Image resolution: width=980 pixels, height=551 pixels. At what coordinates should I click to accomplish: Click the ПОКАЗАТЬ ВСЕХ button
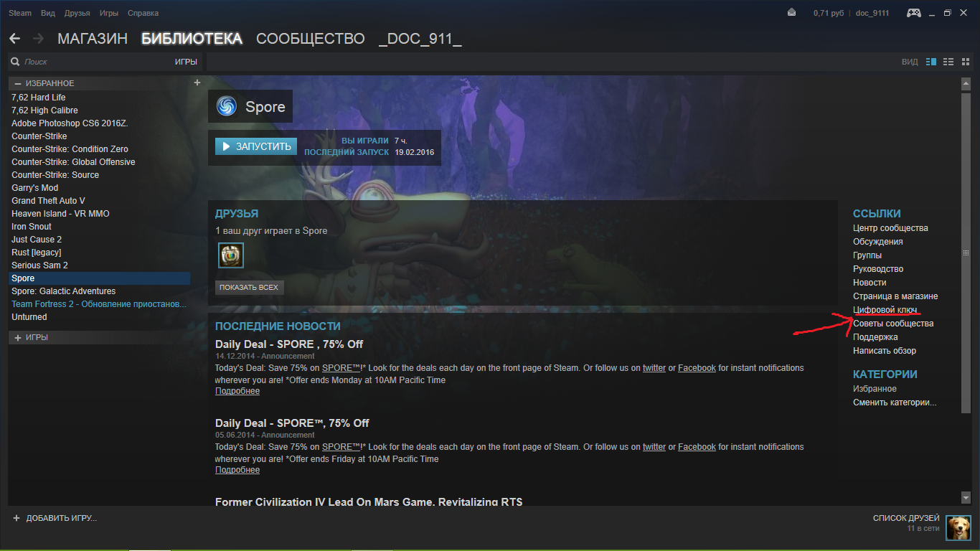click(x=249, y=288)
